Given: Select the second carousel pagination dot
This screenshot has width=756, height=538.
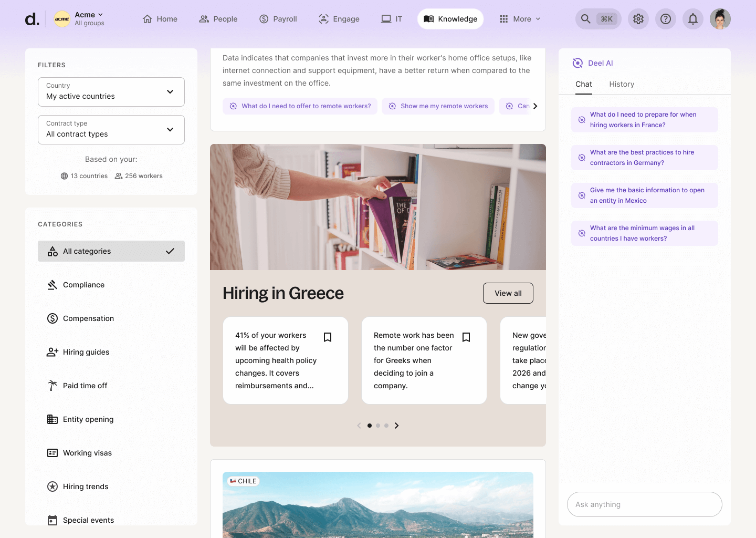Looking at the screenshot, I should click(x=378, y=426).
